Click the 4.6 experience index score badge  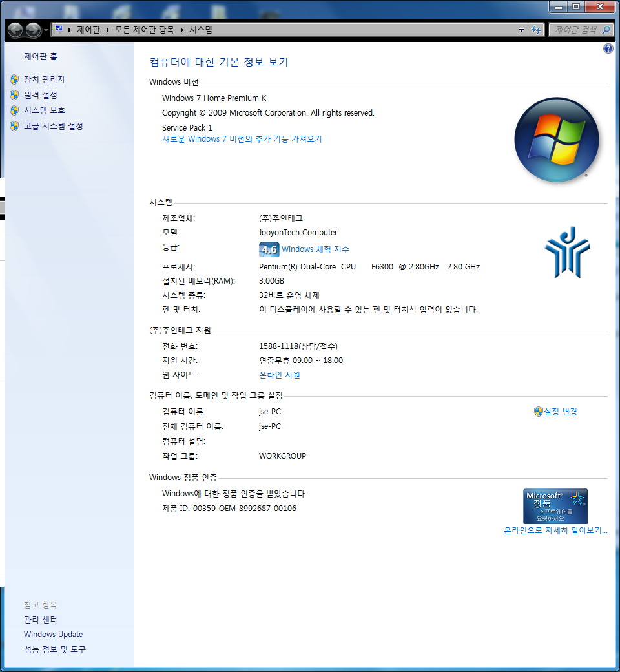pyautogui.click(x=269, y=249)
